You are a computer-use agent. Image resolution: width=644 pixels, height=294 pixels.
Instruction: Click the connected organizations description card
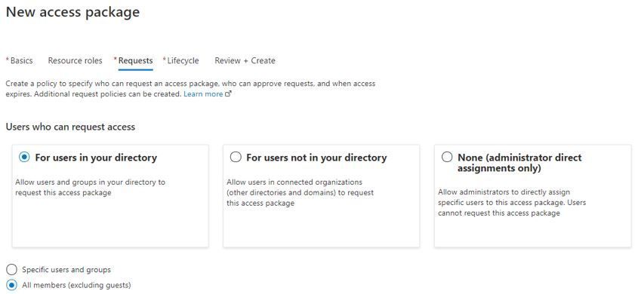point(322,196)
